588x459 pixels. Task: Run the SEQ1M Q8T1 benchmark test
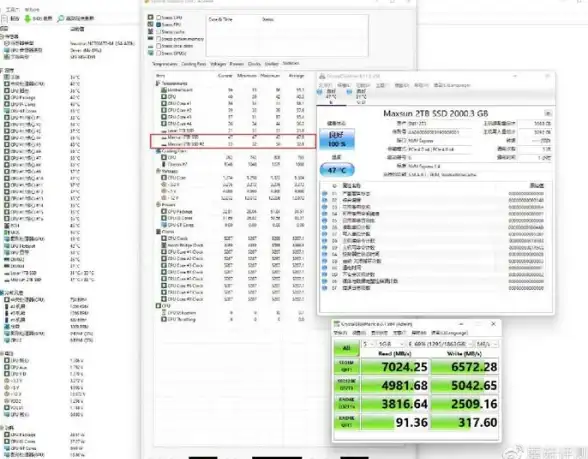click(346, 366)
